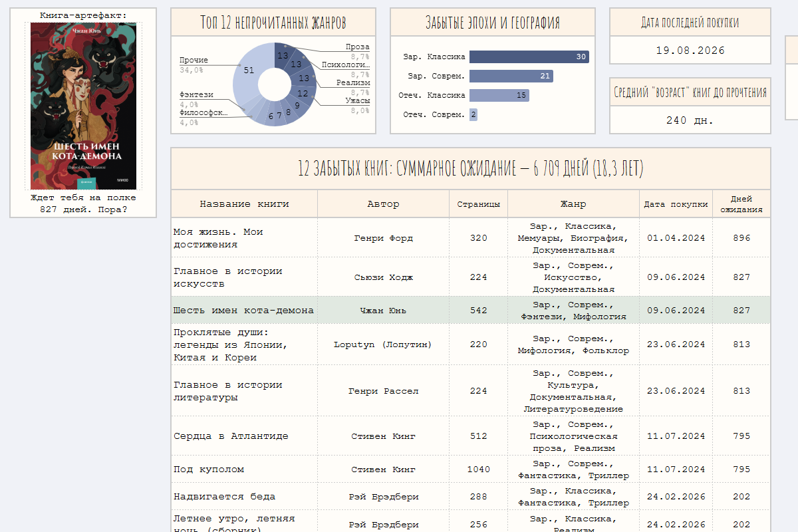Click the Страницы column header
Screen dimensions: 798x532
[479, 204]
